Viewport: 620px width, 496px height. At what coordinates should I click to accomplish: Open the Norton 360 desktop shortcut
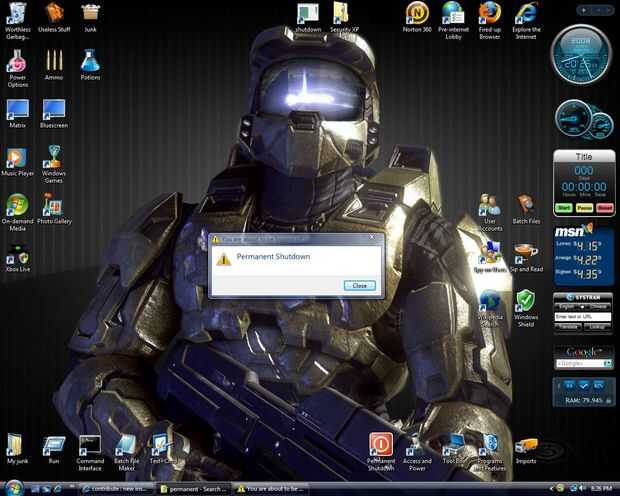[417, 13]
